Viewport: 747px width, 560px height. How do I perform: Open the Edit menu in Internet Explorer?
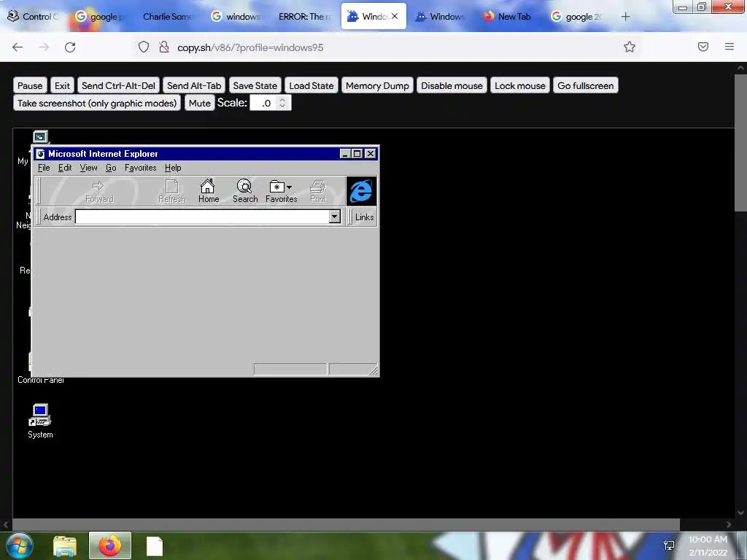65,168
